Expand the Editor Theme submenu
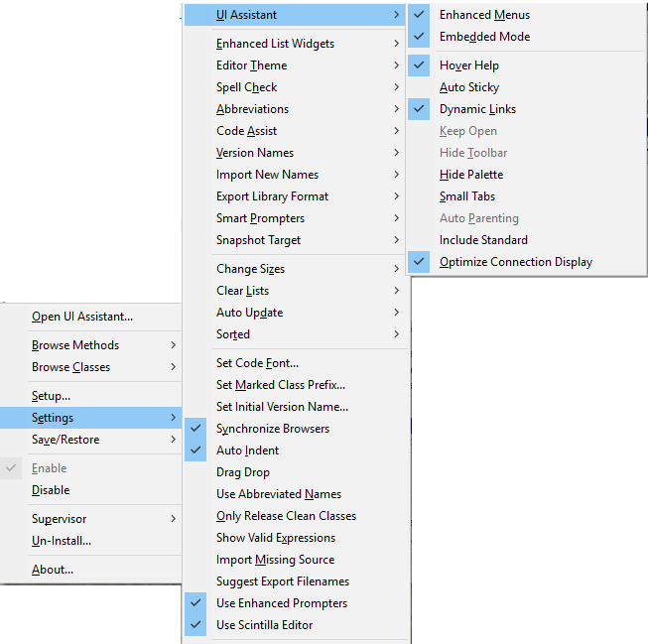Image resolution: width=648 pixels, height=644 pixels. point(251,65)
